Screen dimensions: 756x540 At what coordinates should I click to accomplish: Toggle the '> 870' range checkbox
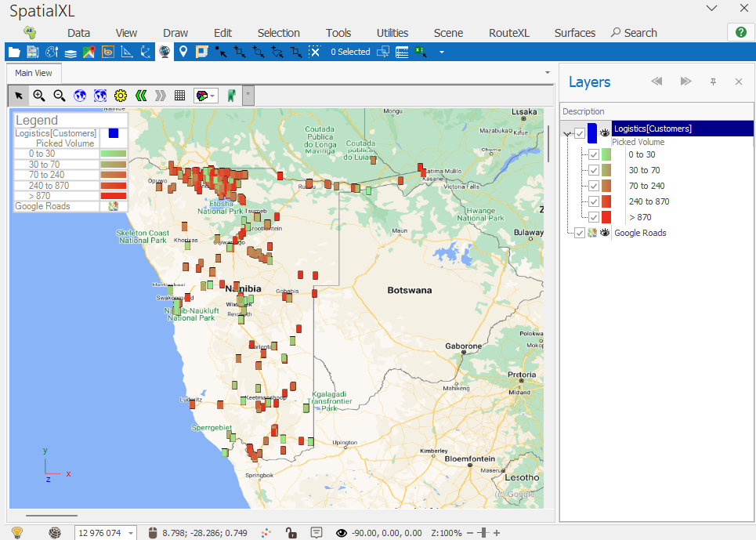pos(593,217)
